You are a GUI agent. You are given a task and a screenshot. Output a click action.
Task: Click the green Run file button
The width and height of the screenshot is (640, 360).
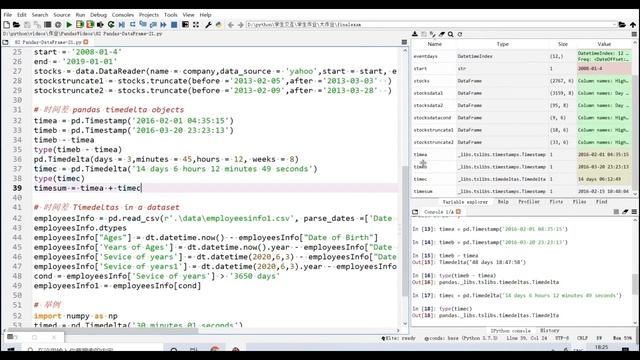(69, 25)
